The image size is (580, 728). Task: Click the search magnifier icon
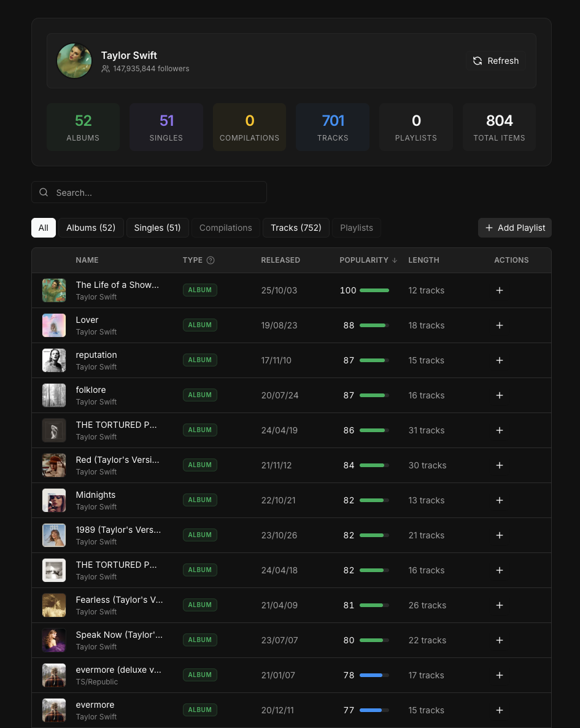[43, 192]
